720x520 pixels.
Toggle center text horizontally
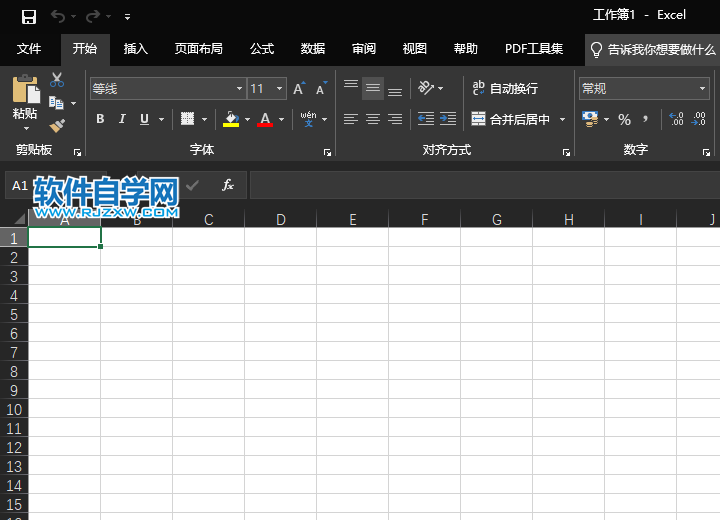373,119
